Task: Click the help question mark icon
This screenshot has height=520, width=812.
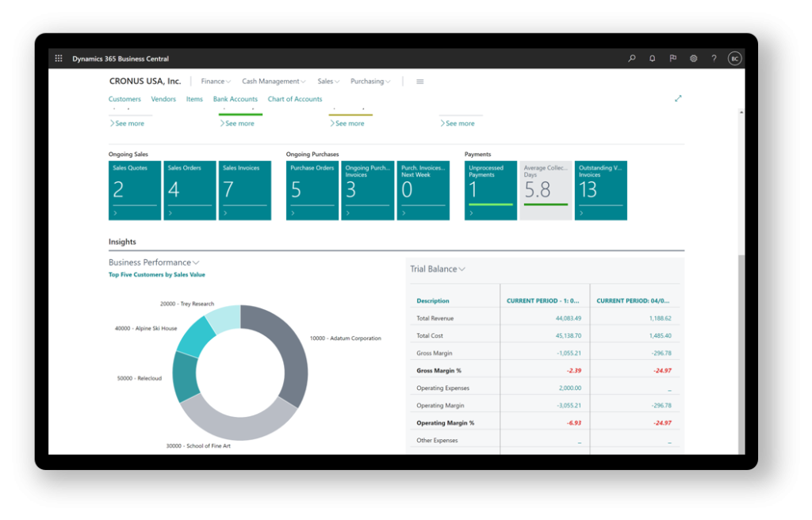Action: [x=714, y=59]
